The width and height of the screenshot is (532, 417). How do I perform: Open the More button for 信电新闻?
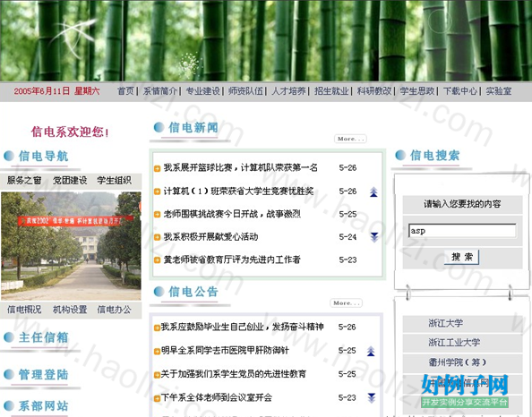[350, 139]
